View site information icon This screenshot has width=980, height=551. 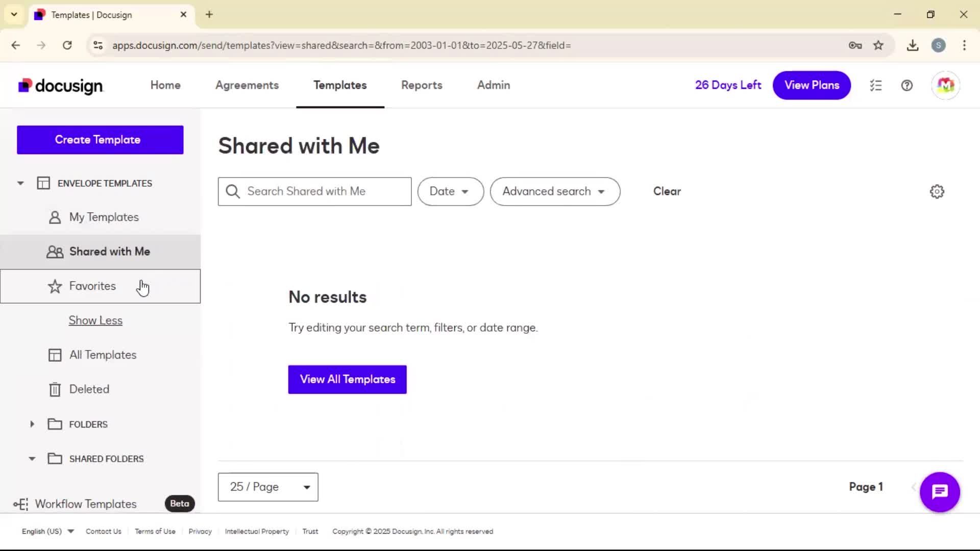[x=98, y=45]
